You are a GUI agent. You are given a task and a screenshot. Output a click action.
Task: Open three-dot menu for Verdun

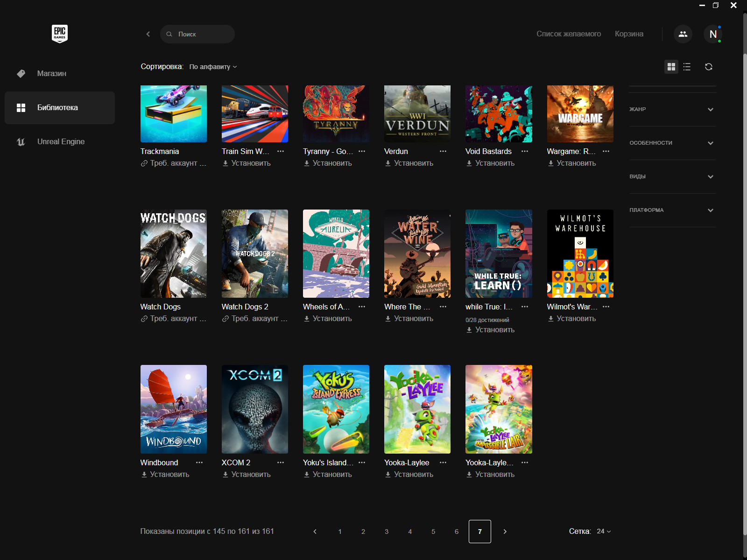443,151
